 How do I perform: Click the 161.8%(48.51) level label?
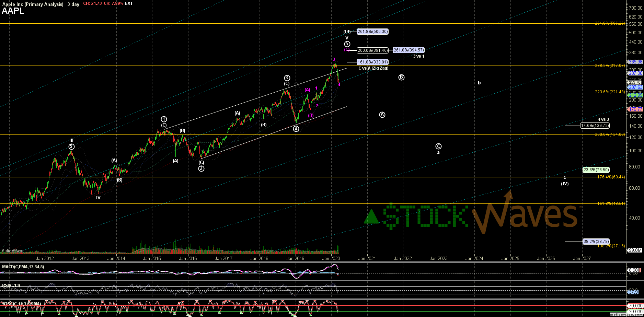pyautogui.click(x=611, y=203)
